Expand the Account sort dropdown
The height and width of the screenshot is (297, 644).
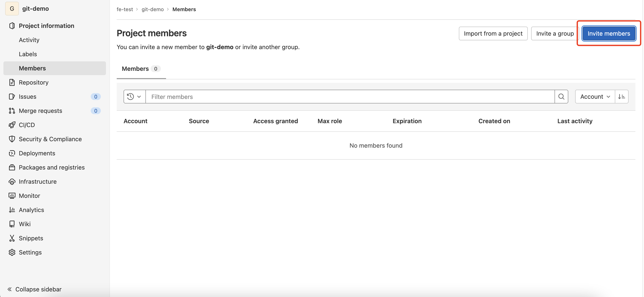pyautogui.click(x=595, y=97)
